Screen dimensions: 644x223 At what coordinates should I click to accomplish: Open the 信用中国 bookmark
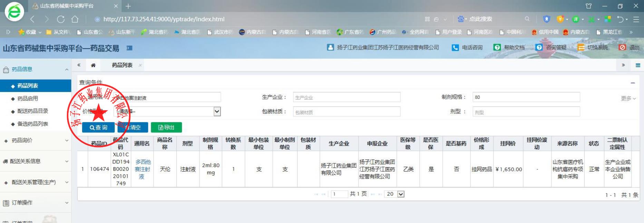click(545, 32)
